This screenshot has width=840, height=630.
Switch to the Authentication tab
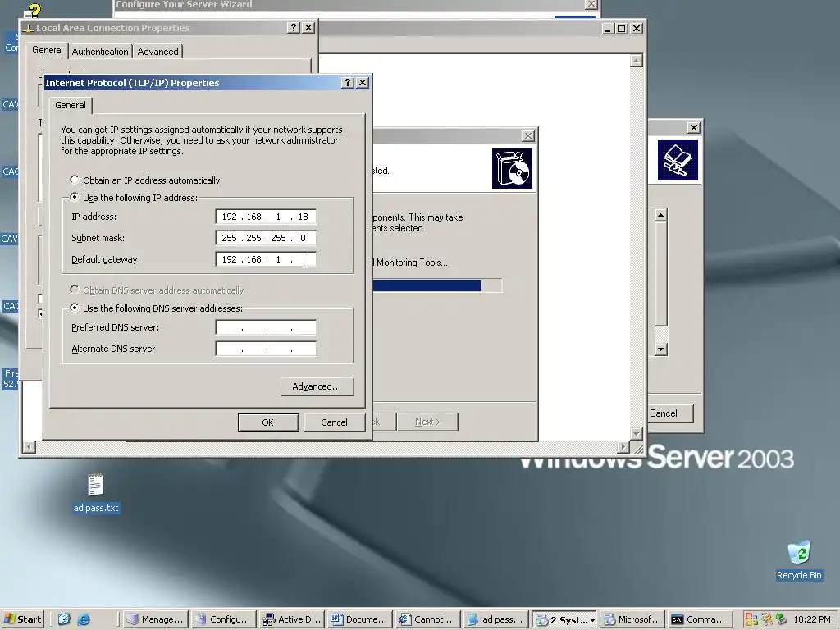pos(100,52)
